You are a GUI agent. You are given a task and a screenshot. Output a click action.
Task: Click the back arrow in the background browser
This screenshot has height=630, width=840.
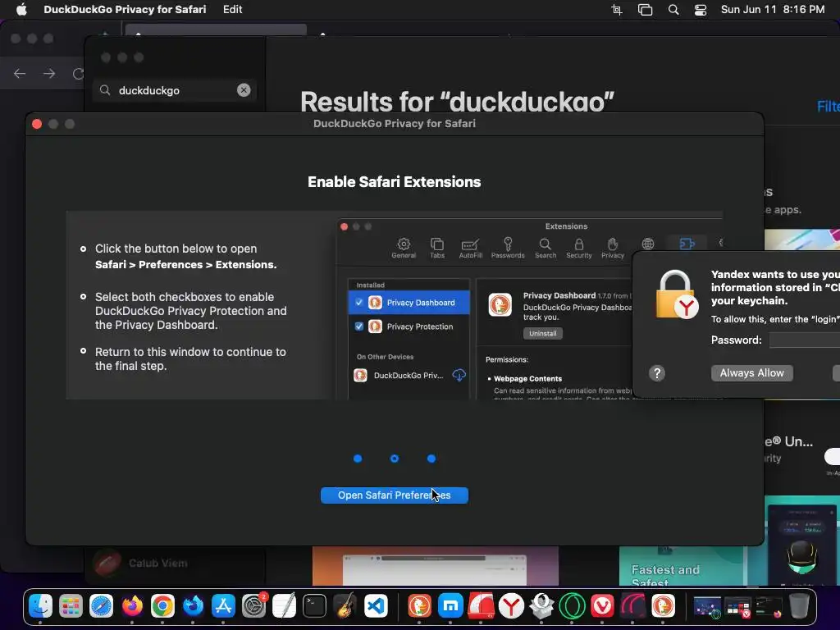coord(20,73)
